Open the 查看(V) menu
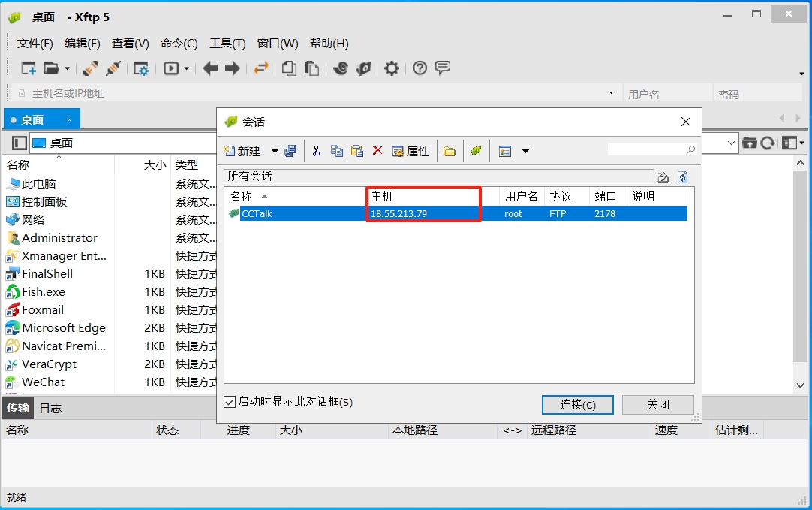The image size is (812, 510). (x=130, y=44)
